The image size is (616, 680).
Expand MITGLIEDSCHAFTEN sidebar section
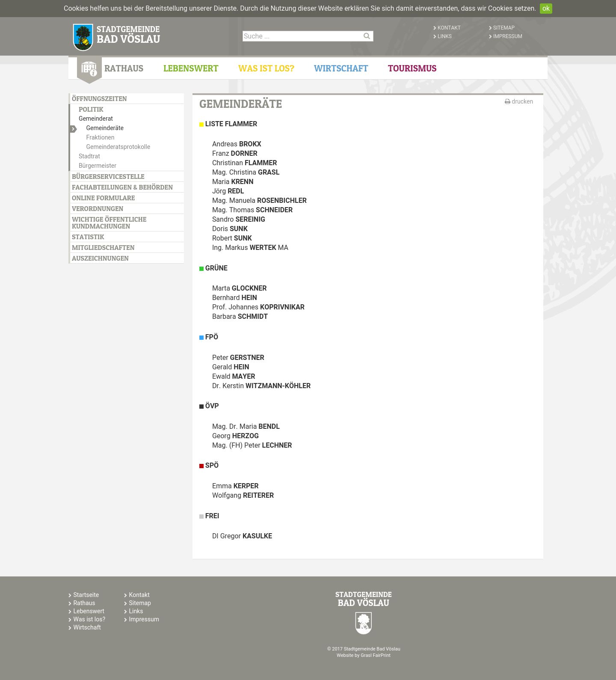pos(103,248)
